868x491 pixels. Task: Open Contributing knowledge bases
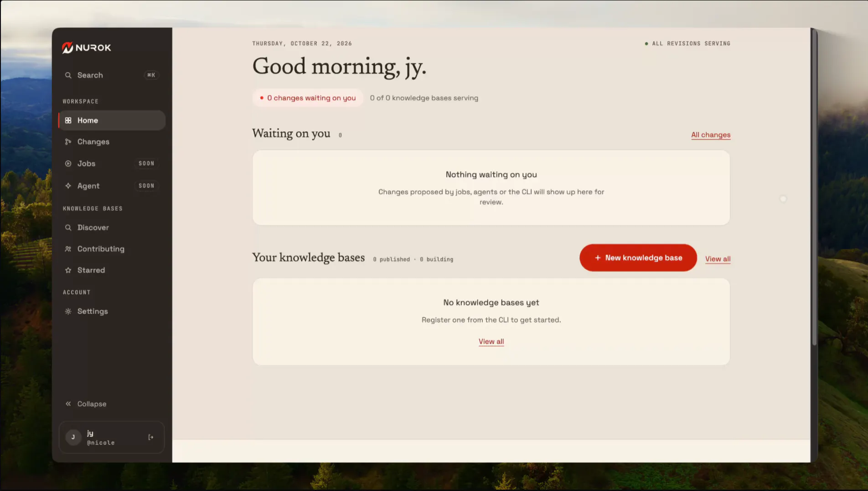click(x=112, y=249)
